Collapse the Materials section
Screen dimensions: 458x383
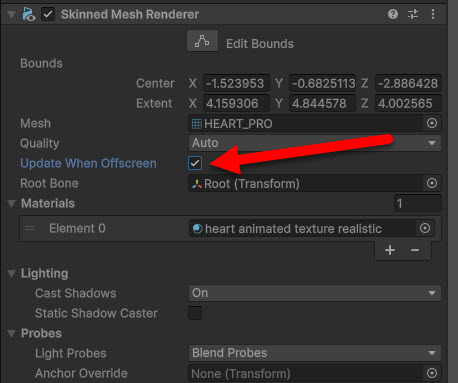11,204
